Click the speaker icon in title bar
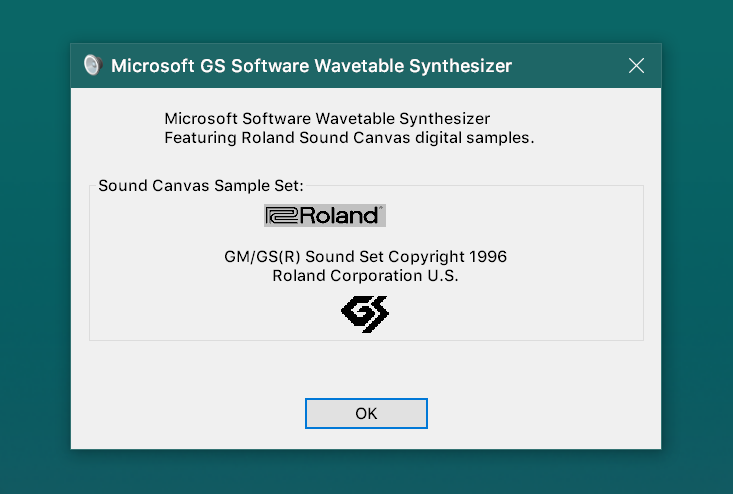Viewport: 733px width, 494px height. pos(93,65)
